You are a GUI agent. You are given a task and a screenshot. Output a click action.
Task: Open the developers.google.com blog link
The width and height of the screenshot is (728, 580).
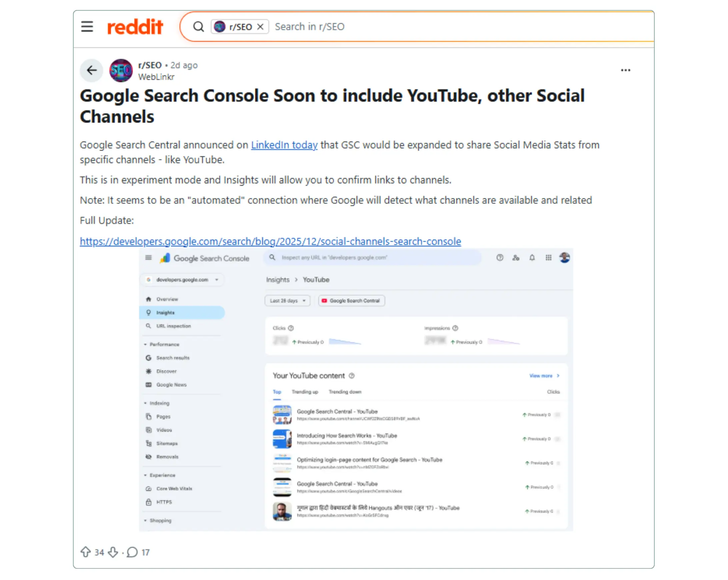click(x=270, y=241)
